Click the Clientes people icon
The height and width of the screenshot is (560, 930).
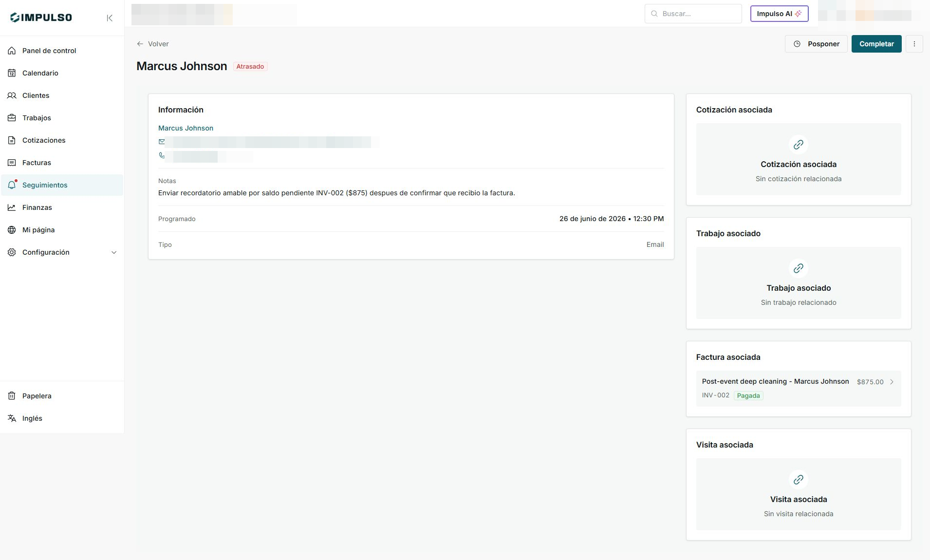12,95
